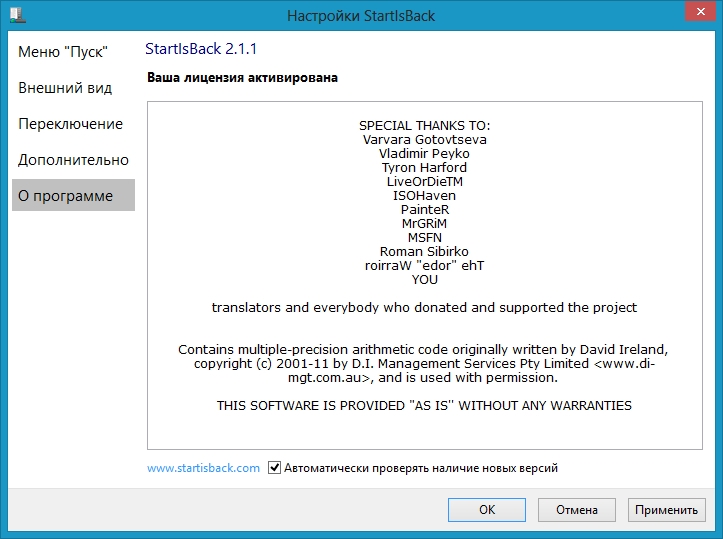This screenshot has height=539, width=723.
Task: Click the ISOHaven credit line
Action: (x=424, y=195)
